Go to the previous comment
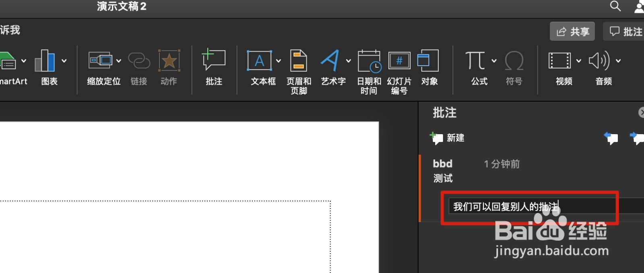This screenshot has width=644, height=273. coord(611,138)
